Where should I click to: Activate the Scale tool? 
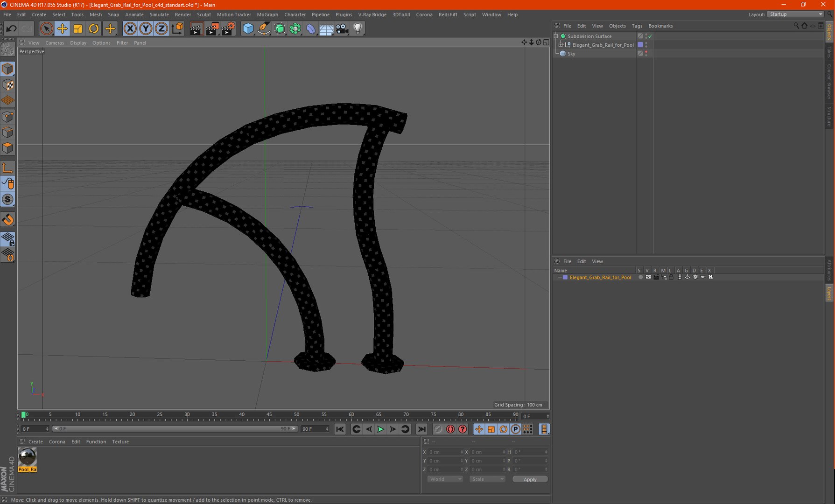click(78, 29)
